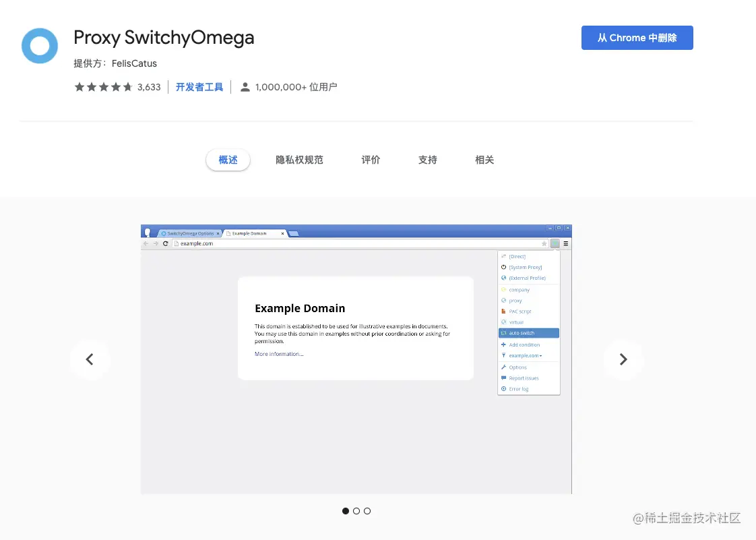Image resolution: width=756 pixels, height=540 pixels.
Task: Click 'PAC script' in the preview menu
Action: tap(519, 311)
